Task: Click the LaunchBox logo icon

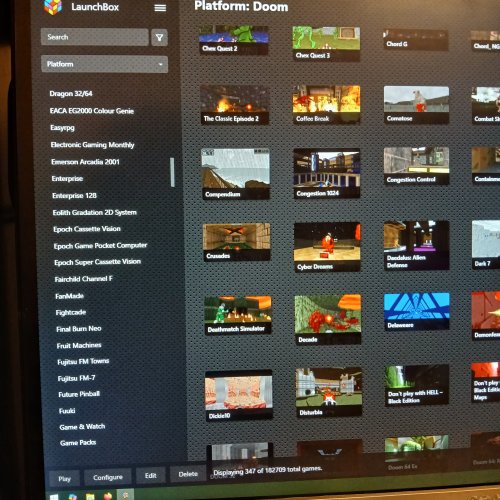Action: tap(53, 7)
